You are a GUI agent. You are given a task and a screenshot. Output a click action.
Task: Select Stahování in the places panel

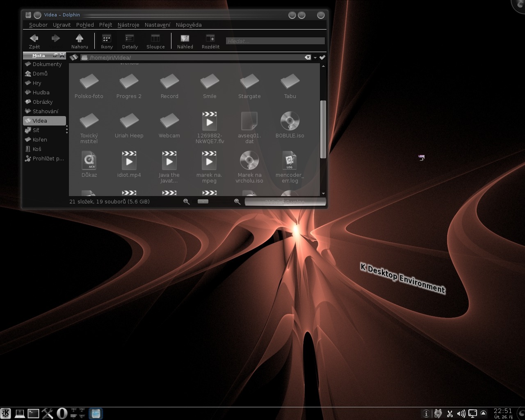44,111
